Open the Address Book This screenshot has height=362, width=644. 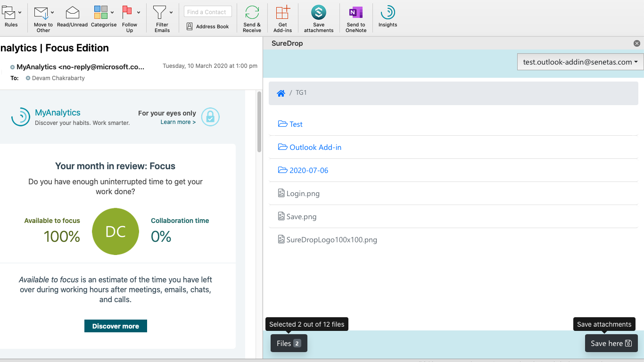click(208, 26)
